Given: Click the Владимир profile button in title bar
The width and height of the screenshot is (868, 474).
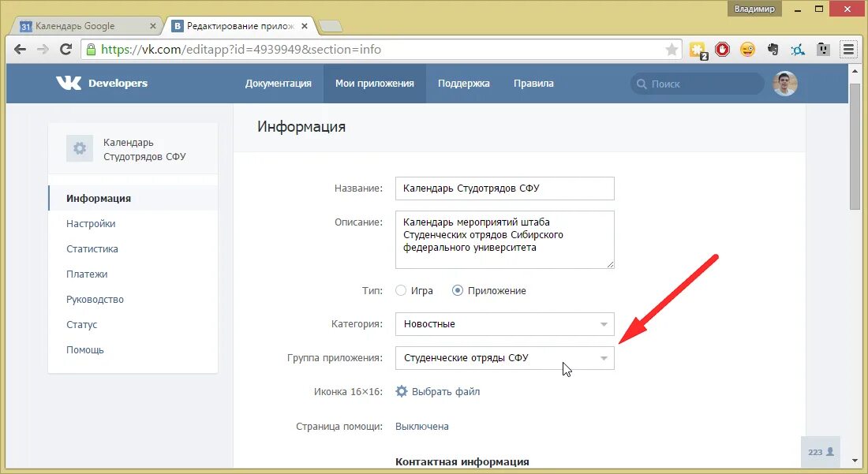Looking at the screenshot, I should point(754,9).
